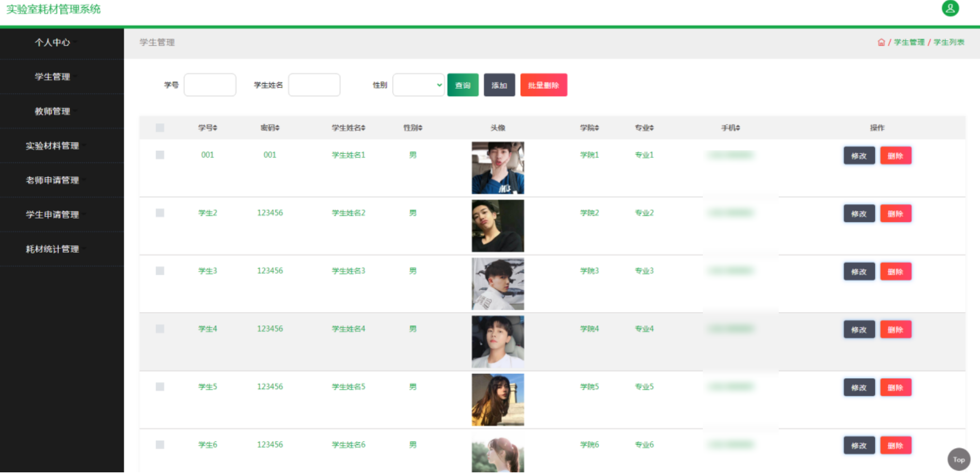Viewport: 980px width, 474px height.
Task: Open avatar photo of 学生姓名1
Action: 498,168
